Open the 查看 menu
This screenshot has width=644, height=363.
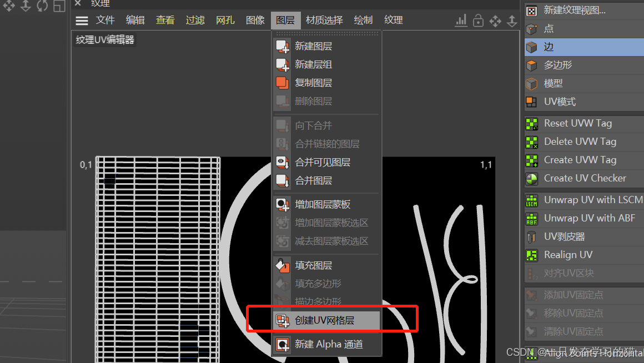(165, 20)
